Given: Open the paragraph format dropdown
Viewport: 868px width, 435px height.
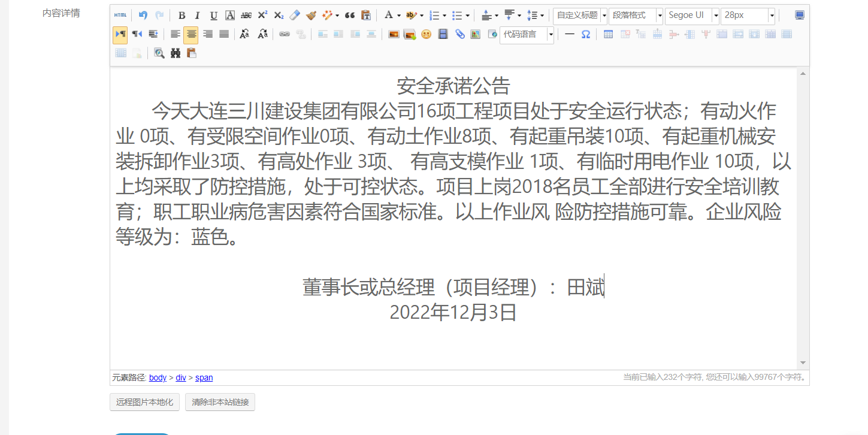Looking at the screenshot, I should click(x=636, y=16).
